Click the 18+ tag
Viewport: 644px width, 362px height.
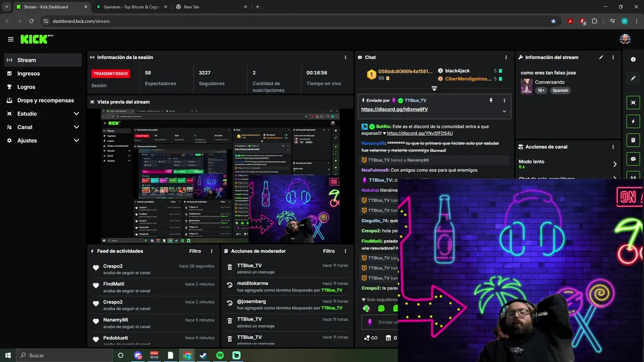coord(541,90)
